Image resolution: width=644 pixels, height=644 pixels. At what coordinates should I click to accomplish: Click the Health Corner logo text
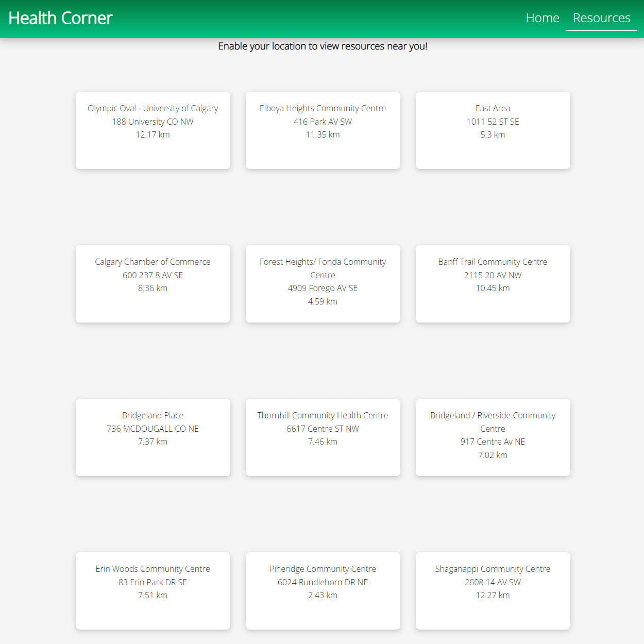pyautogui.click(x=60, y=18)
